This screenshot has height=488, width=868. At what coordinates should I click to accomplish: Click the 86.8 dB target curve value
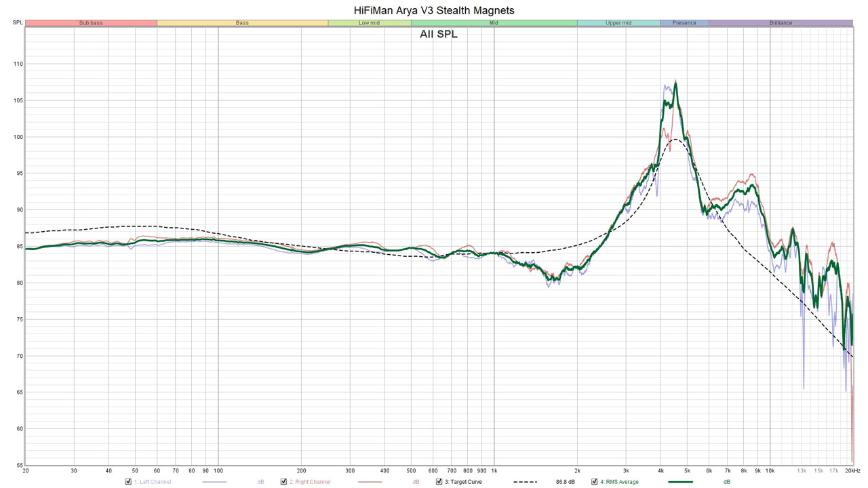pos(565,482)
